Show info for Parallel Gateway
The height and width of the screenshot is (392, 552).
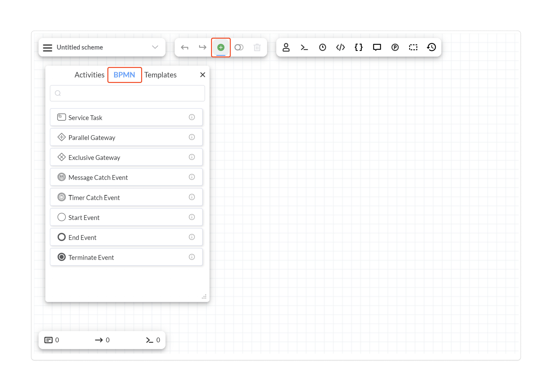192,137
